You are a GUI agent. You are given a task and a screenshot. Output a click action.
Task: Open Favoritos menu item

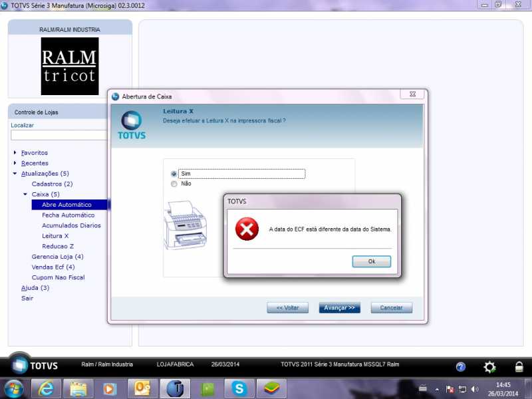[35, 153]
